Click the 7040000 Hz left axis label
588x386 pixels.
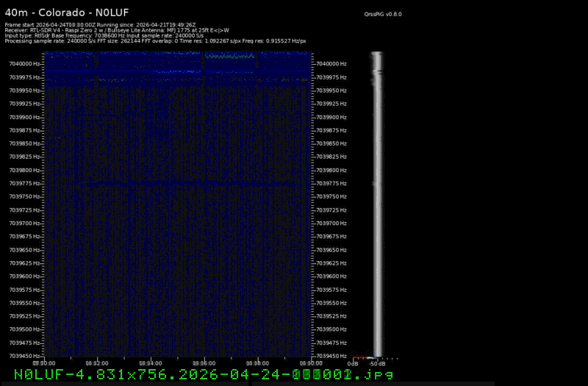pyautogui.click(x=25, y=64)
